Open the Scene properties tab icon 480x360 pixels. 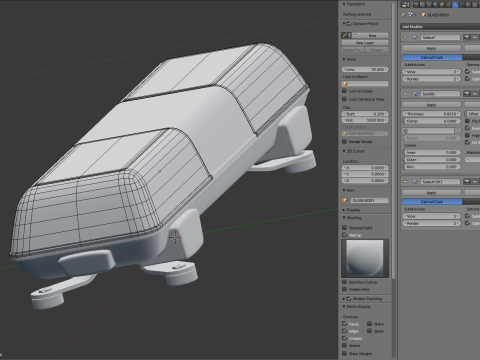click(429, 4)
